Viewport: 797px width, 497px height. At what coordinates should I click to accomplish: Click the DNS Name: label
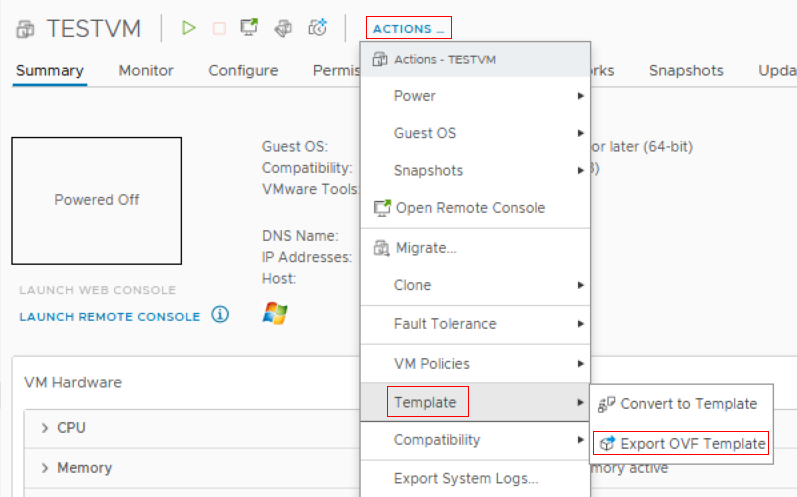(x=300, y=236)
